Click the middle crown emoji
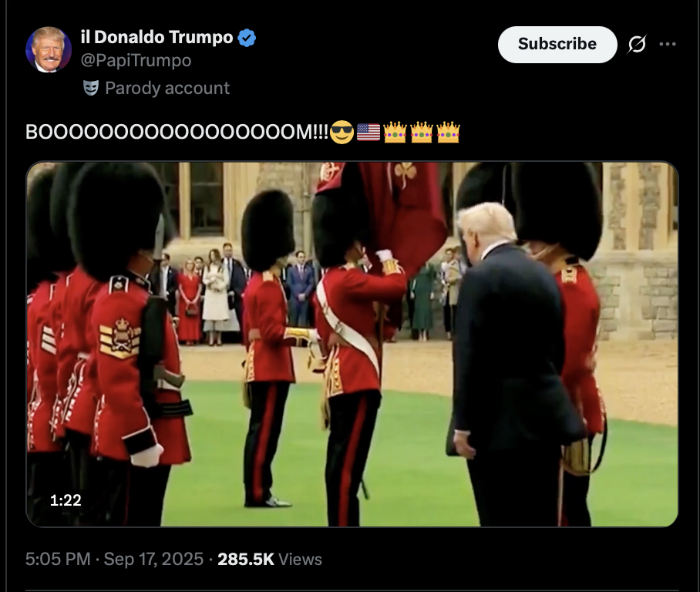Screen dimensions: 700x592 pos(422,132)
